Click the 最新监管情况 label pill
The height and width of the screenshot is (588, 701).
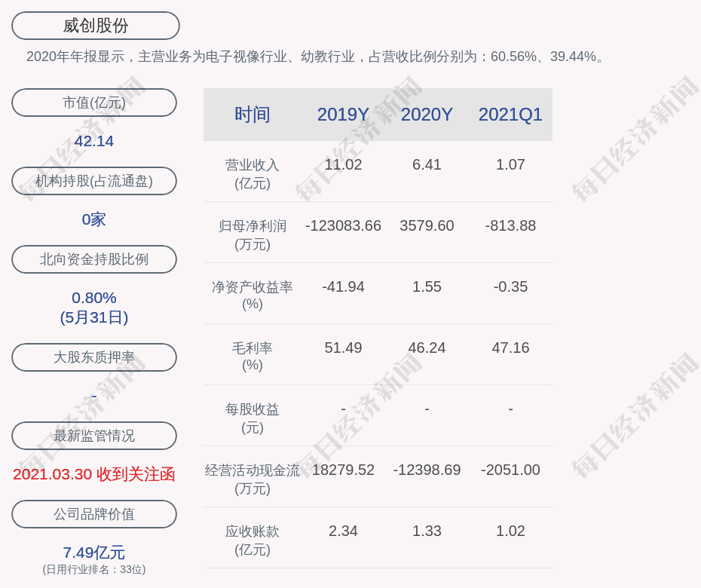pyautogui.click(x=94, y=436)
